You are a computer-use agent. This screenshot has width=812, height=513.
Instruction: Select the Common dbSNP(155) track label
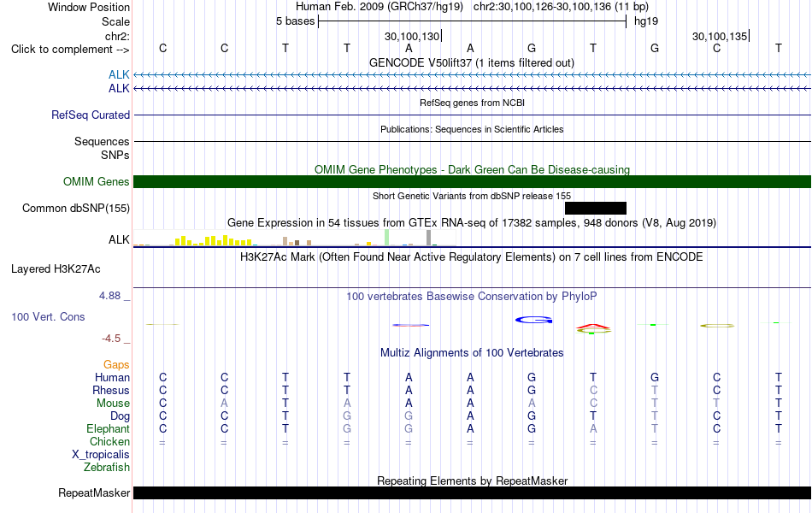click(75, 209)
